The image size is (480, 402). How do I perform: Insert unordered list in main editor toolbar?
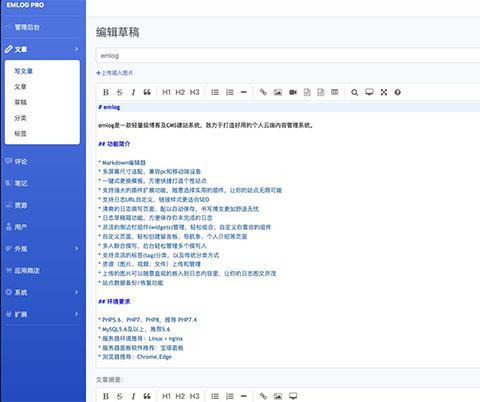click(x=215, y=92)
